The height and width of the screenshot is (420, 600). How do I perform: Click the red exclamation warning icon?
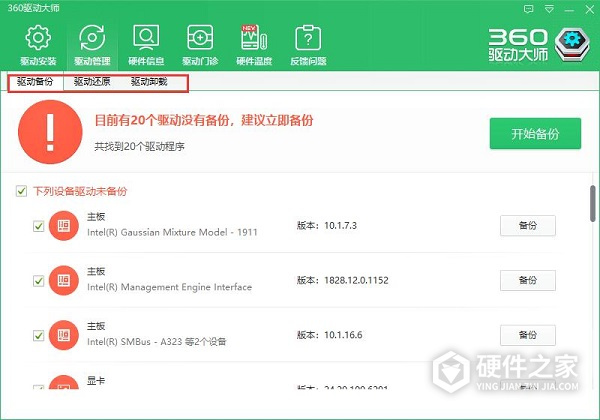pos(50,132)
